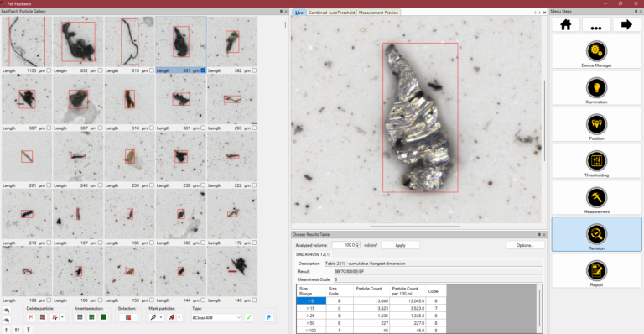Click the Analyzed volume input field
The width and height of the screenshot is (644, 334).
[343, 245]
